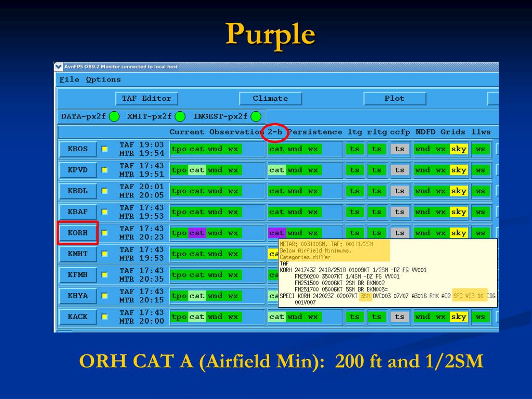Click the ltg ts cell for KBOS
The height and width of the screenshot is (399, 532).
pyautogui.click(x=354, y=149)
